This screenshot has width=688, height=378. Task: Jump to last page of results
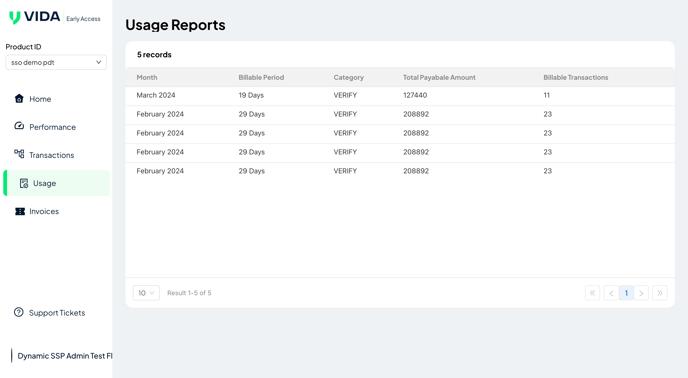coord(659,293)
